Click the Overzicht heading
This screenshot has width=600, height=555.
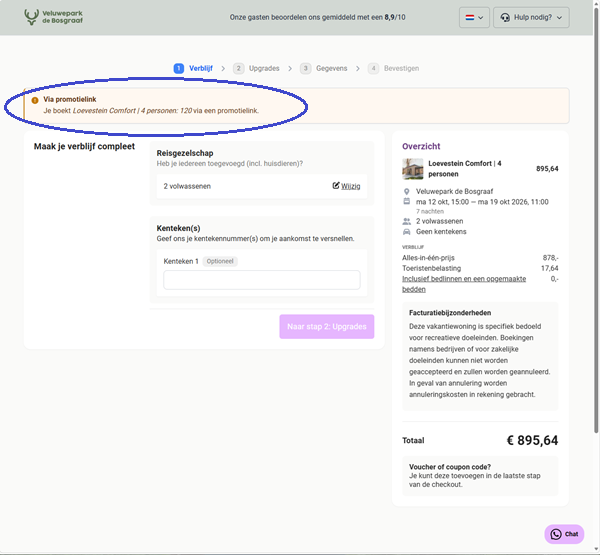[421, 146]
